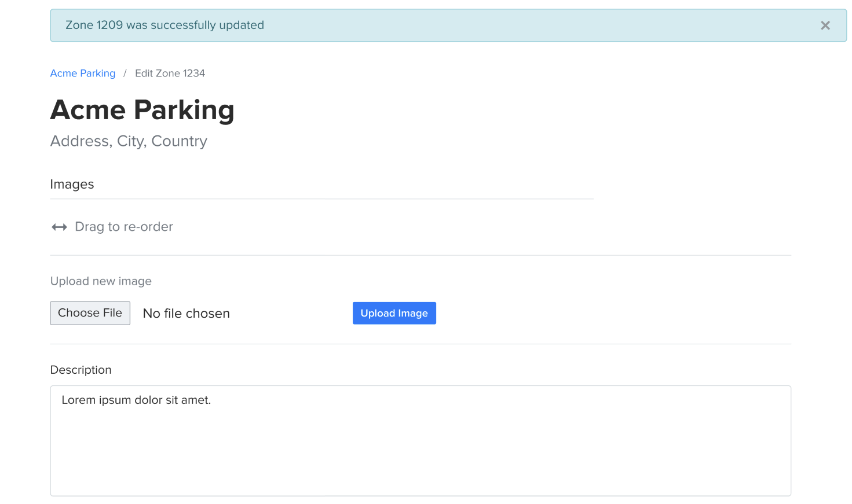Screen dimensions: 852x504
Task: Click empty space inside the alert banner
Action: [521, 25]
